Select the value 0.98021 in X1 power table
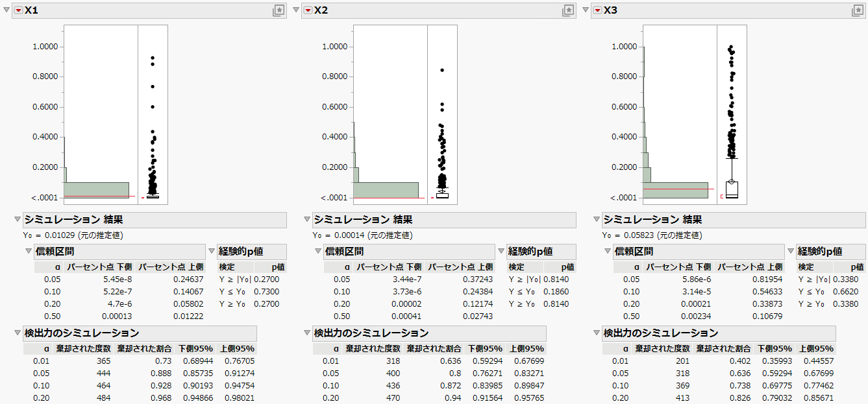This screenshot has width=868, height=404. [x=240, y=398]
